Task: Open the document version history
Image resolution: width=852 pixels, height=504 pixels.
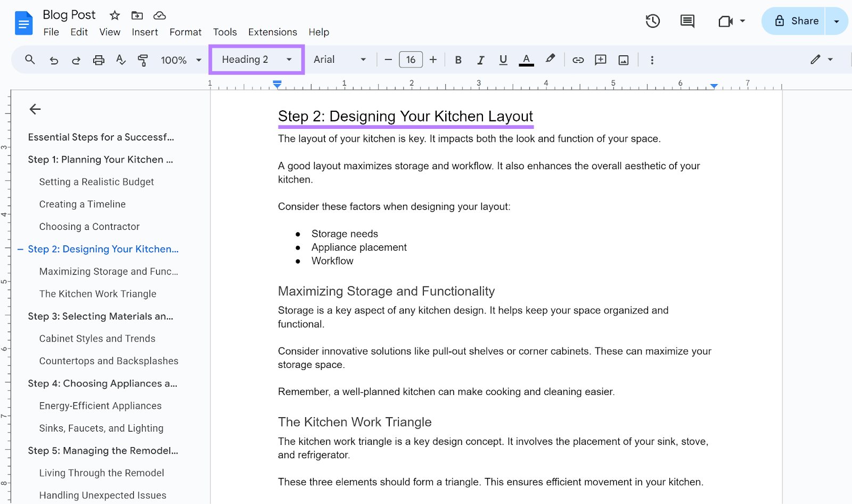Action: tap(652, 21)
